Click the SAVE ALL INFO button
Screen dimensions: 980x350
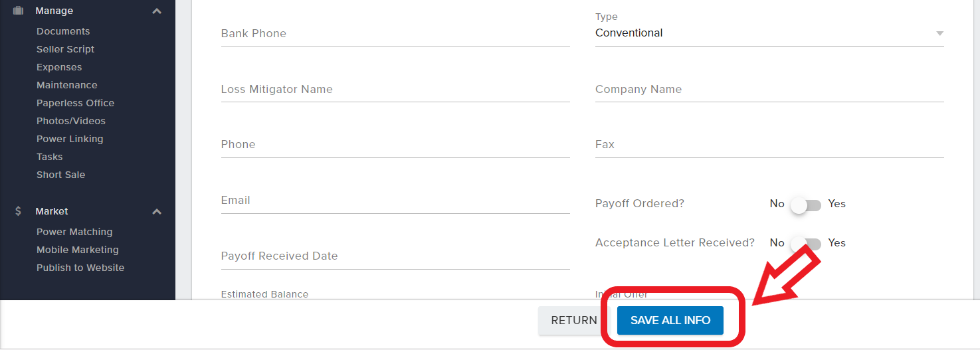click(x=670, y=320)
